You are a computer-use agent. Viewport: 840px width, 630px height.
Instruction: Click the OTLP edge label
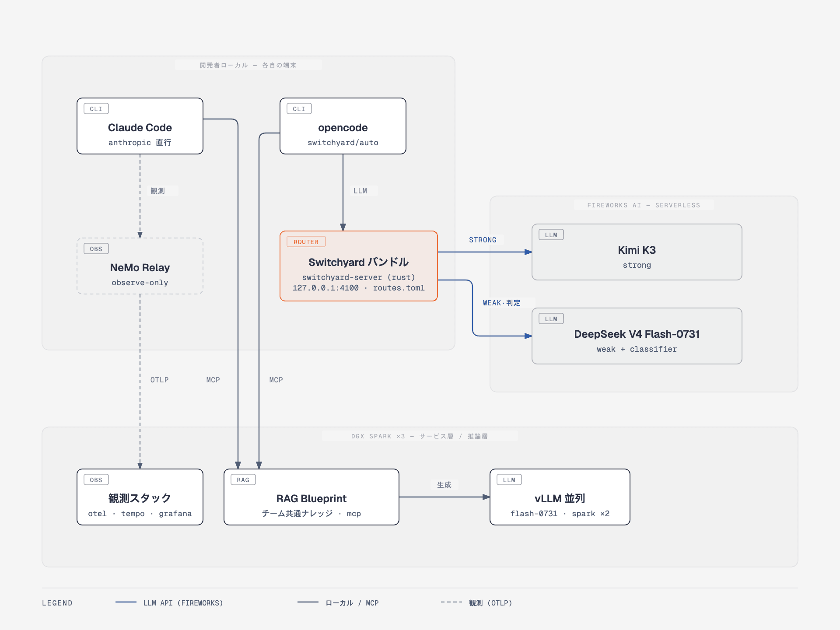[x=160, y=380]
